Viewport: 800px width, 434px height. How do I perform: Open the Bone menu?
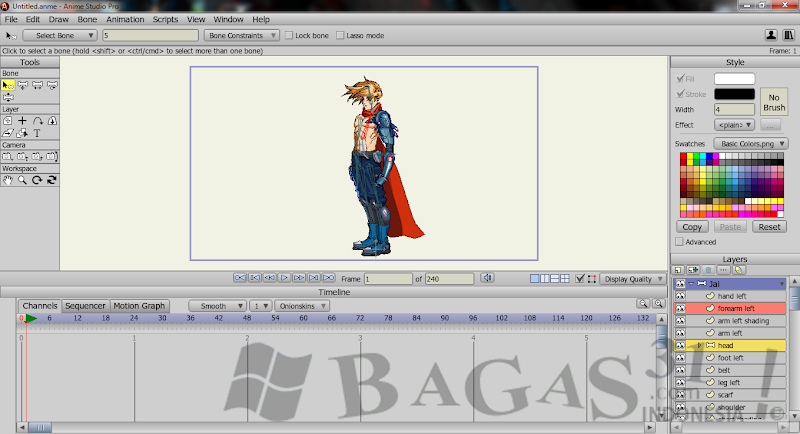tap(87, 19)
